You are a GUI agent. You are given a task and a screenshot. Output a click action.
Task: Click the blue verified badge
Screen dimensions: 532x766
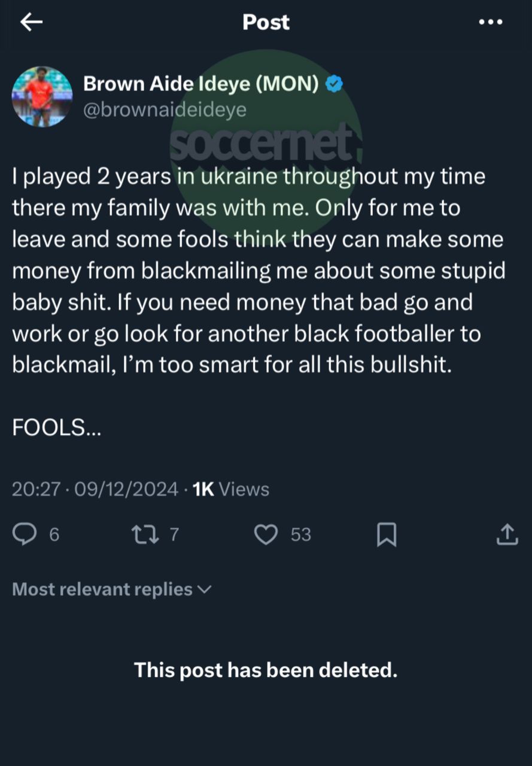point(333,84)
